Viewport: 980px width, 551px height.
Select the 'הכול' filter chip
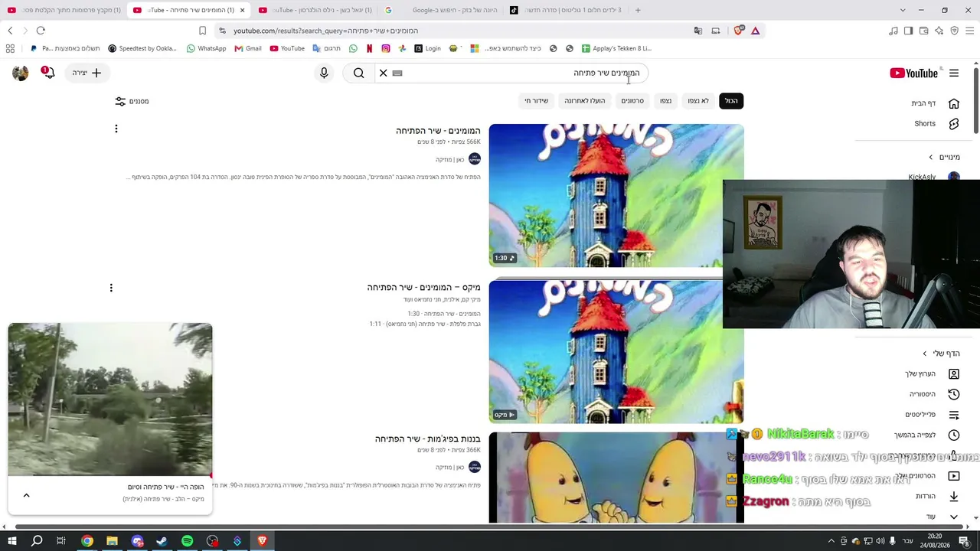(x=731, y=101)
